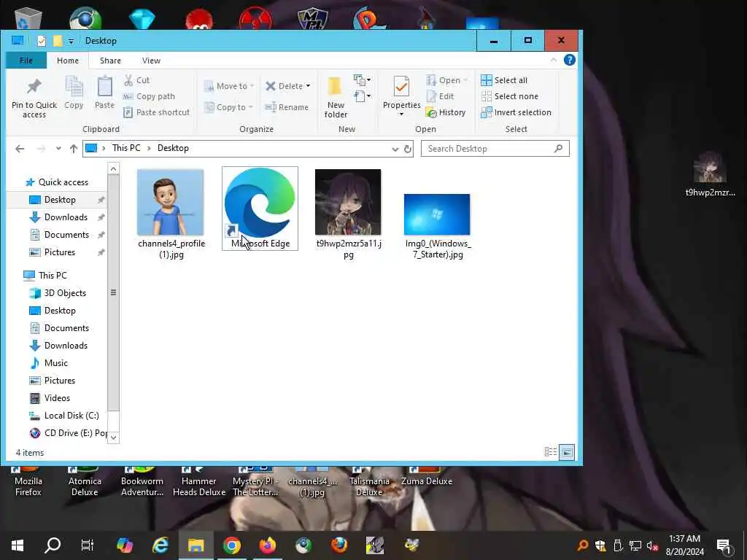Click Paste shortcut in ribbon
The image size is (747, 560).
point(156,112)
